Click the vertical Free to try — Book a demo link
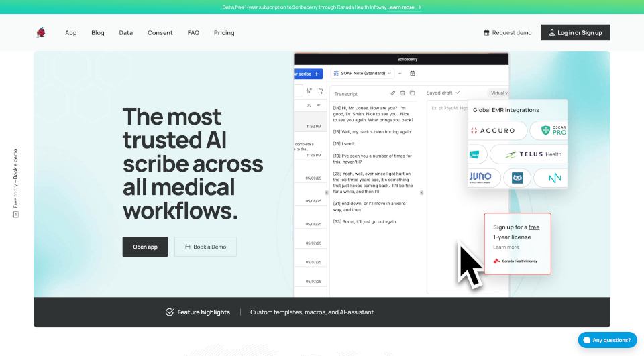This screenshot has width=644, height=356. (x=15, y=183)
